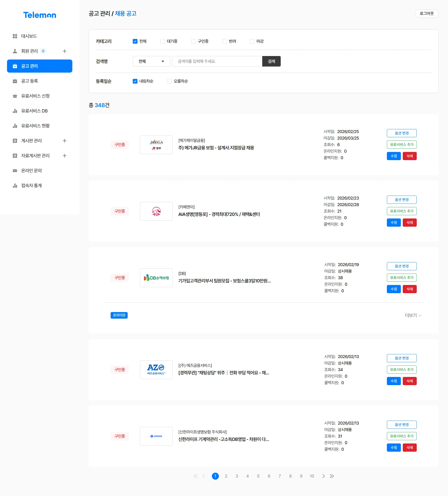The width and height of the screenshot is (448, 496).
Task: Click the 온라인 문의 envelope icon
Action: tap(15, 171)
